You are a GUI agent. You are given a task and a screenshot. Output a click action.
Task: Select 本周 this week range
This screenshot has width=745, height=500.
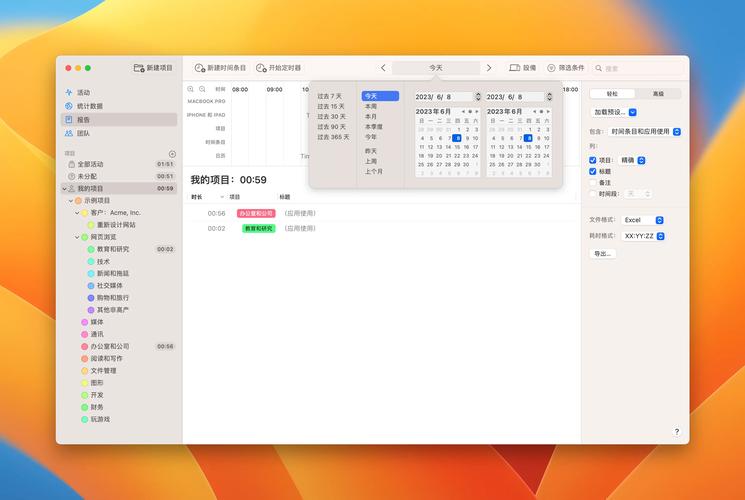coord(371,106)
